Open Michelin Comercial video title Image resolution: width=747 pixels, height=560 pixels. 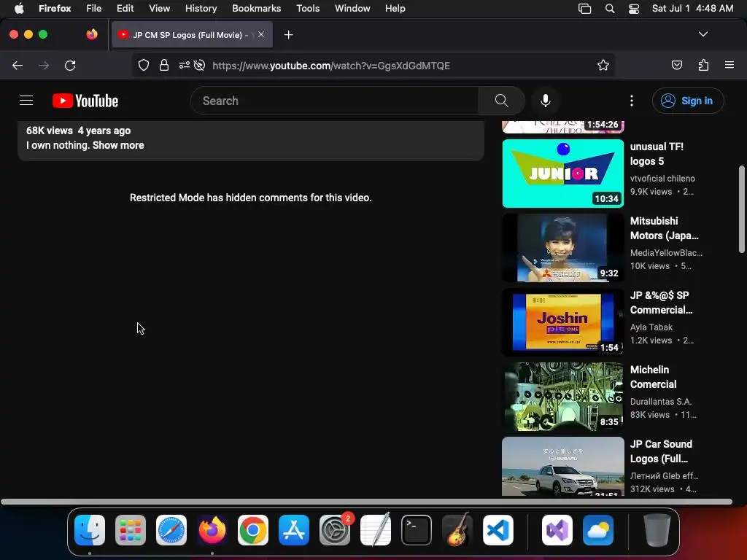[x=653, y=377]
